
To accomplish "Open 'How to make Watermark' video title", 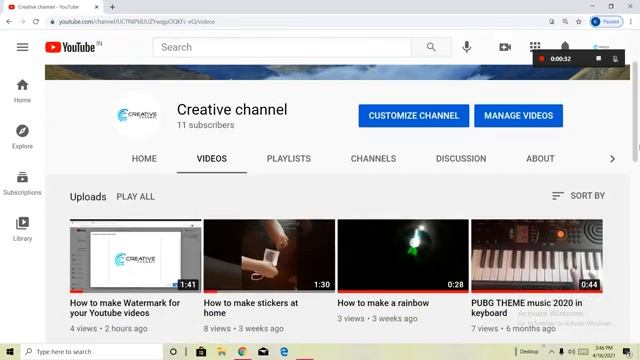I will [125, 308].
